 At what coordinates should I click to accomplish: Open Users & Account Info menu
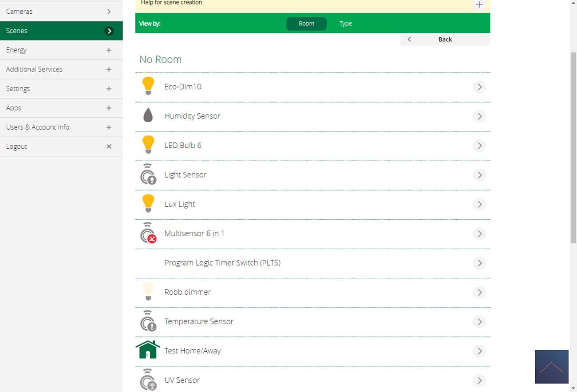tap(61, 127)
